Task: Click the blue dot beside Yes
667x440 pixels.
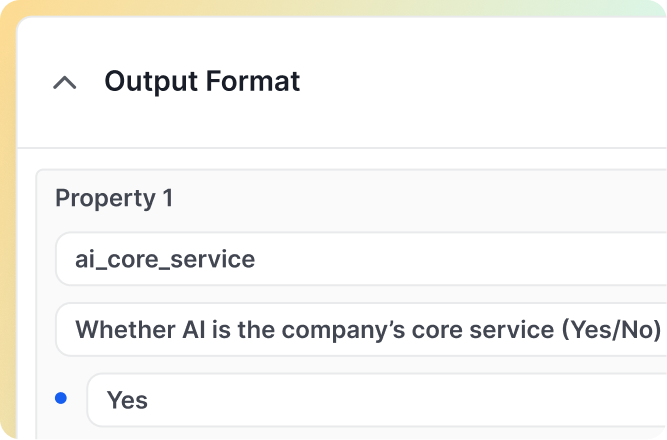Action: [61, 398]
